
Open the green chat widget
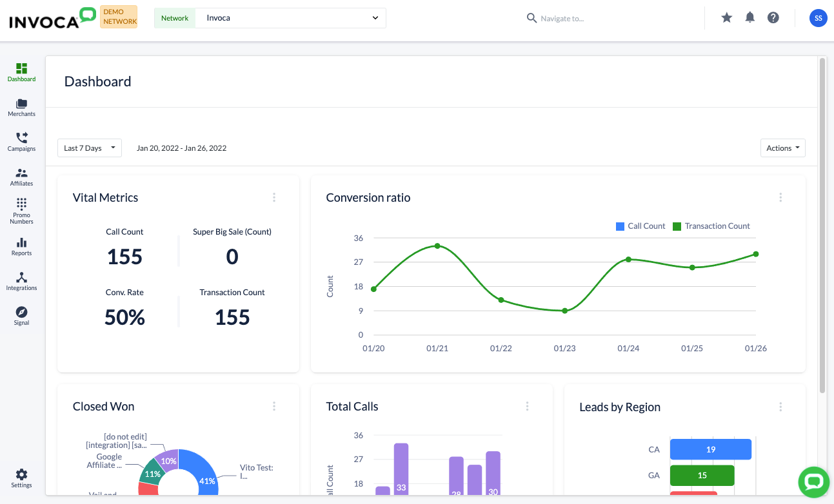814,482
